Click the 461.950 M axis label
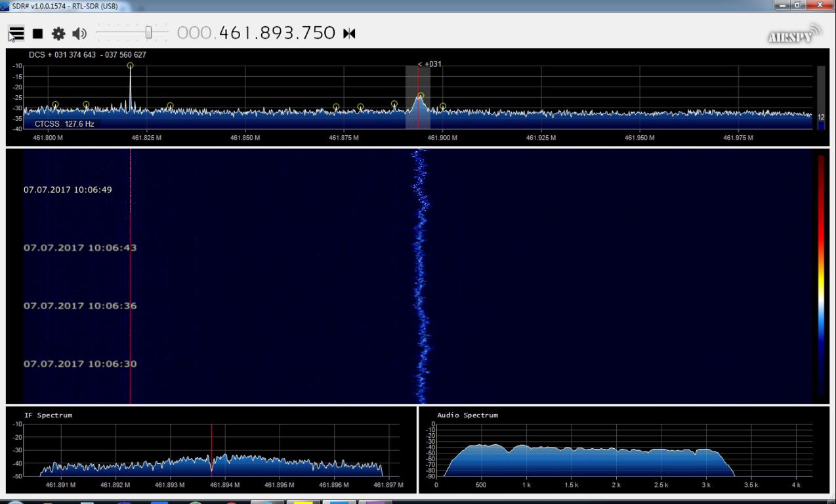836x504 pixels. [639, 138]
